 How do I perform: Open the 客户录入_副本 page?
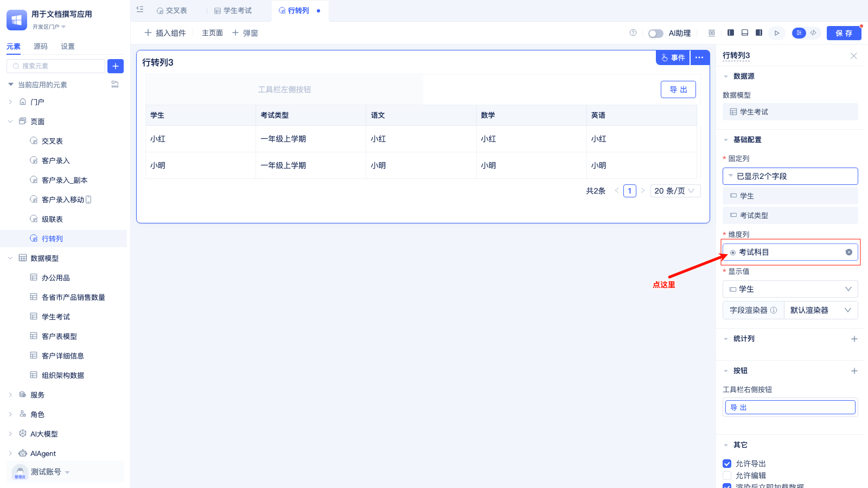64,180
